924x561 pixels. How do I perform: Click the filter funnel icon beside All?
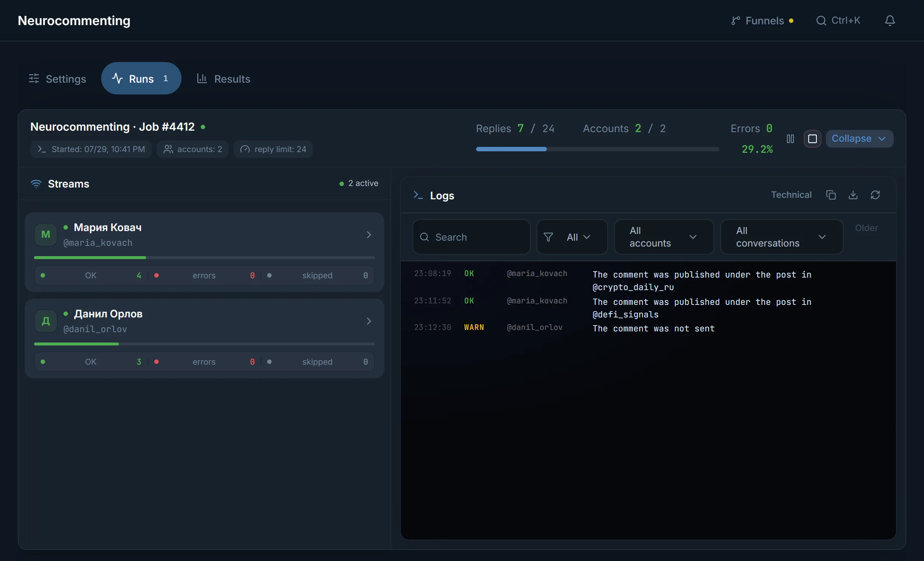point(548,237)
